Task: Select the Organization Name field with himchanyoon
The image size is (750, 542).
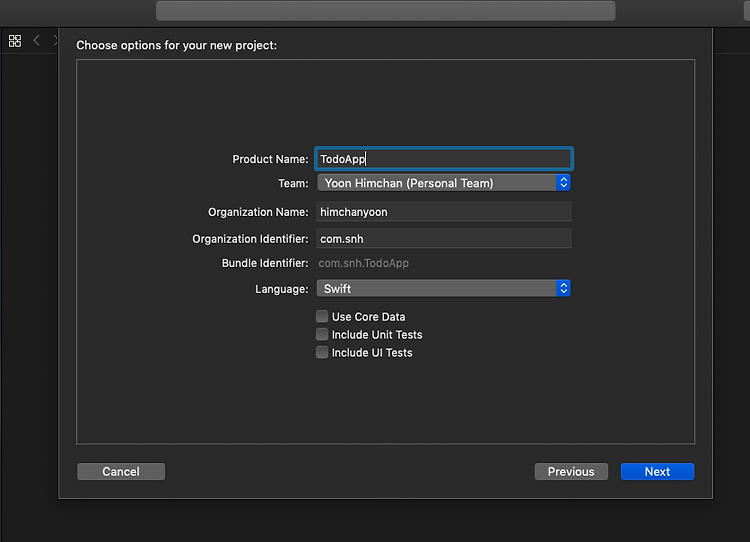Action: pyautogui.click(x=443, y=211)
